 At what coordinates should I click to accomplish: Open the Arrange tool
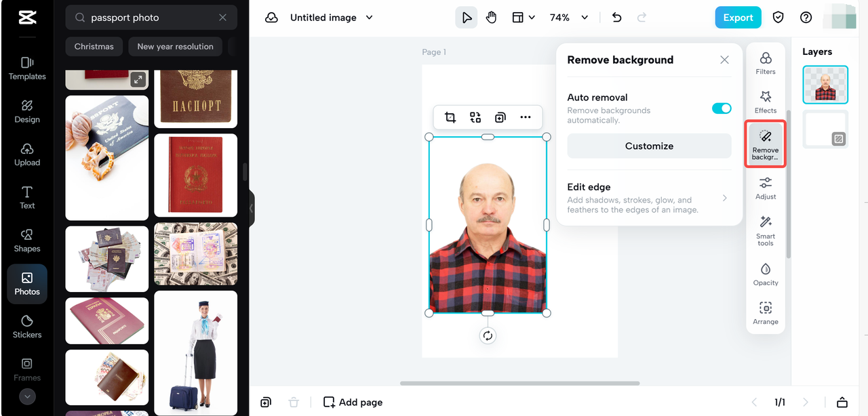(766, 313)
